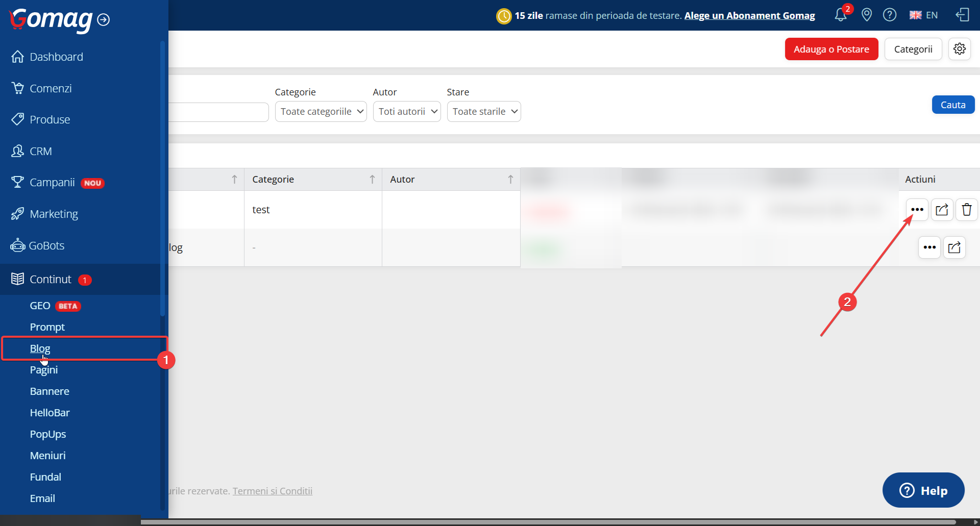Open blog settings via gear icon

coord(960,49)
